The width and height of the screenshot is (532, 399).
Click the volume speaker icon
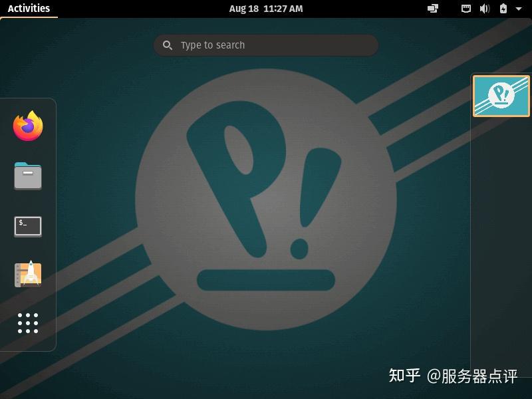(485, 9)
